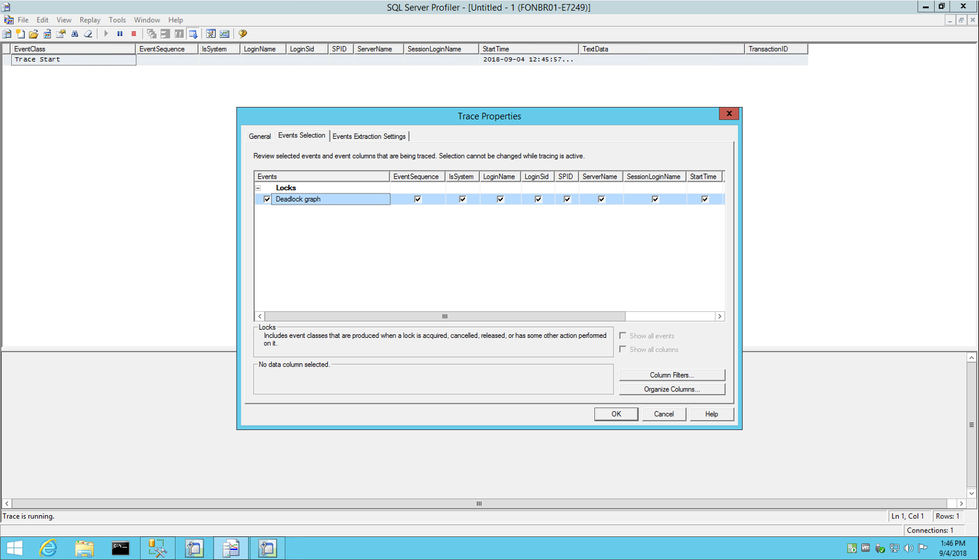Viewport: 979px width, 560px height.
Task: Click right arrow of events grid scrollbar
Action: 719,317
